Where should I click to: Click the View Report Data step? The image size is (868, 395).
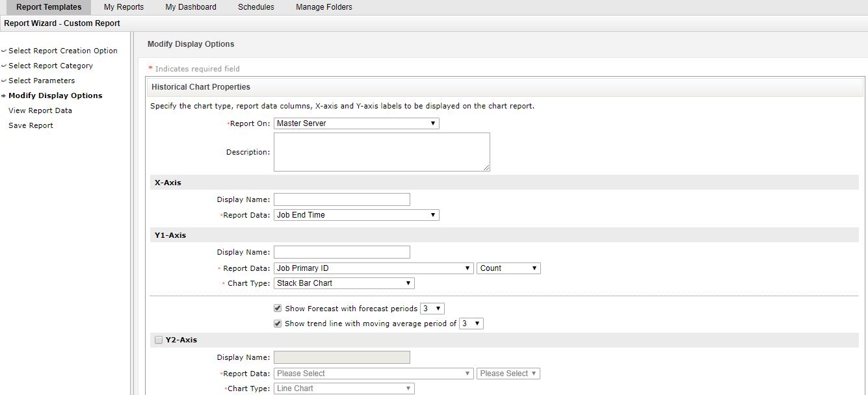pyautogui.click(x=40, y=110)
